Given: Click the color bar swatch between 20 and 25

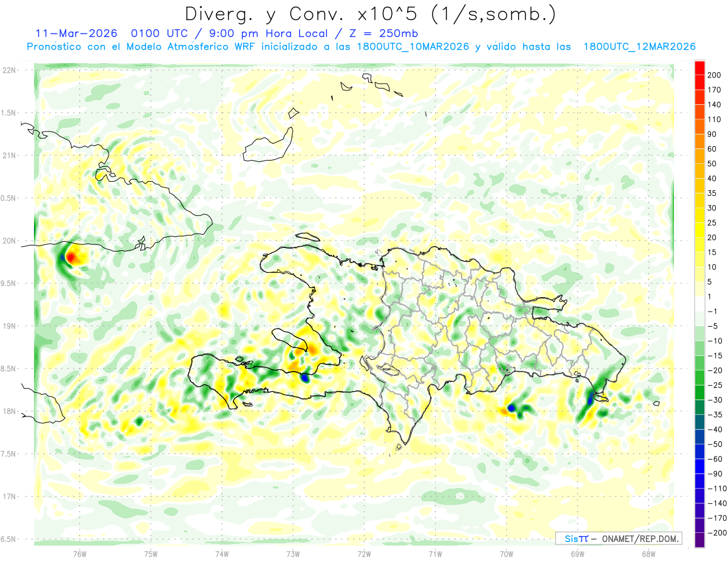Looking at the screenshot, I should pyautogui.click(x=699, y=230).
